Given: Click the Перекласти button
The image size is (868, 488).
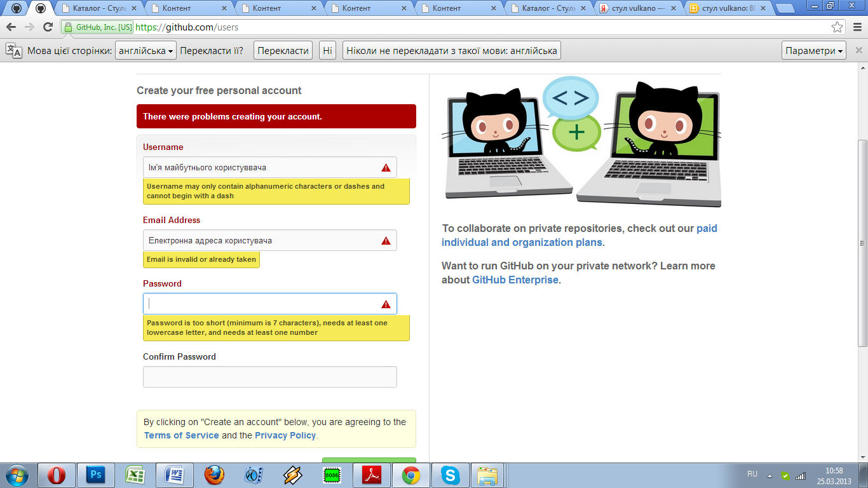Looking at the screenshot, I should pyautogui.click(x=283, y=51).
